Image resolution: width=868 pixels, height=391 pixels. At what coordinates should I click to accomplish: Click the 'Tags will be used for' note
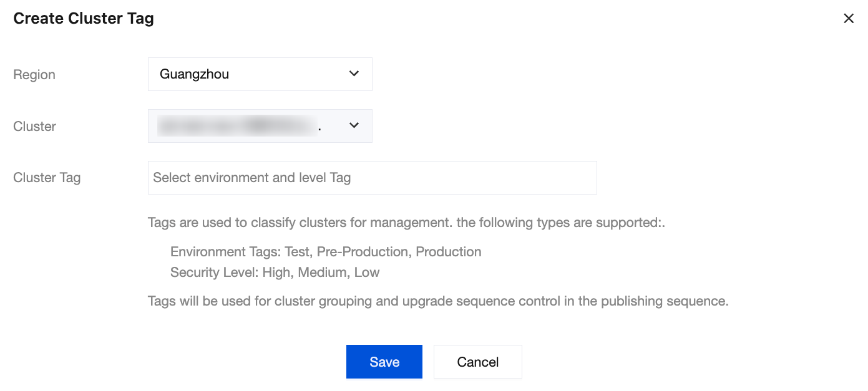click(x=437, y=301)
